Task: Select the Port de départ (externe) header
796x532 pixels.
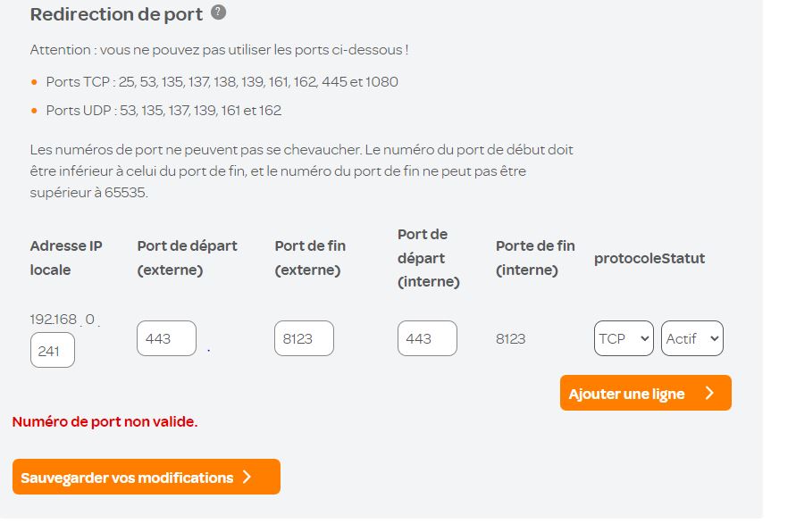Action: tap(188, 257)
